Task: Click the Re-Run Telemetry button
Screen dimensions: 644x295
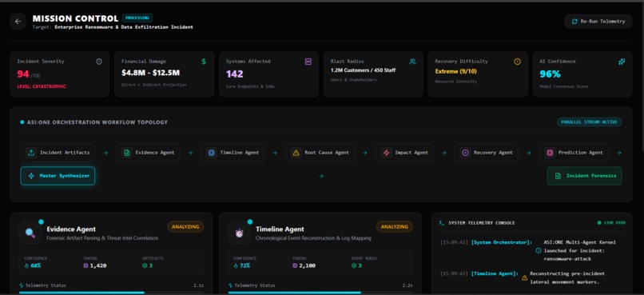Action: tap(598, 22)
